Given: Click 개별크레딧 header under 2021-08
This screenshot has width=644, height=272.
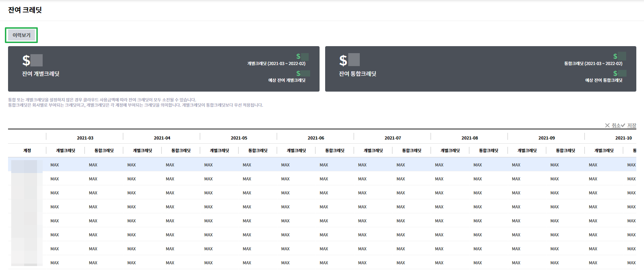Looking at the screenshot, I should pos(450,151).
